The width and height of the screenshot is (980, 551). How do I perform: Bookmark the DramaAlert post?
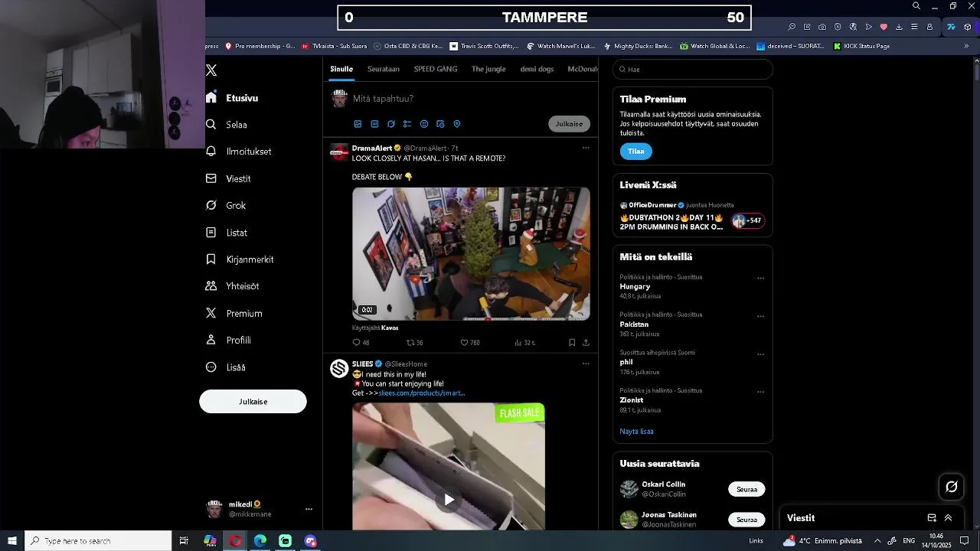click(x=572, y=343)
